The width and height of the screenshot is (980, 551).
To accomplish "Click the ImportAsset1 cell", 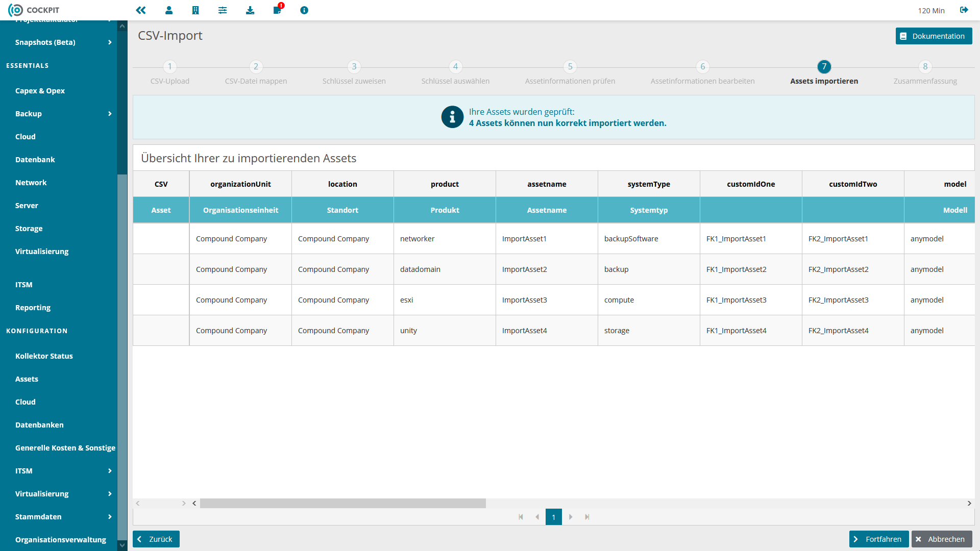I will click(x=547, y=239).
